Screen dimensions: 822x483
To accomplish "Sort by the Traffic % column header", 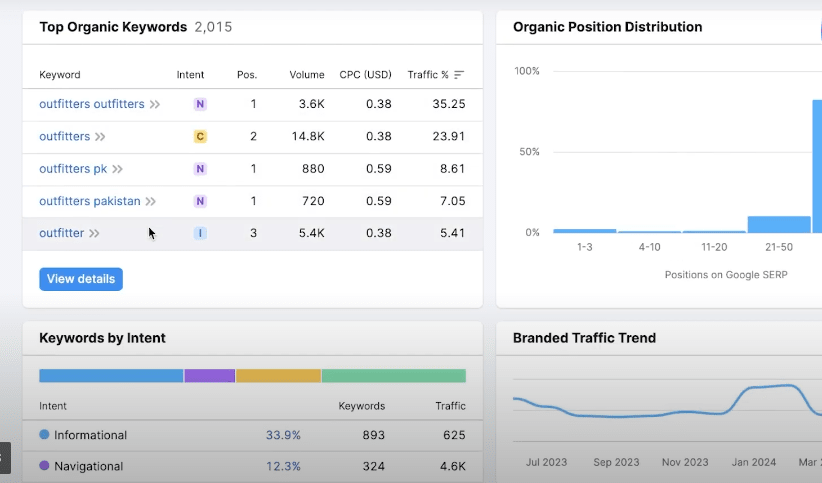I will pyautogui.click(x=428, y=75).
